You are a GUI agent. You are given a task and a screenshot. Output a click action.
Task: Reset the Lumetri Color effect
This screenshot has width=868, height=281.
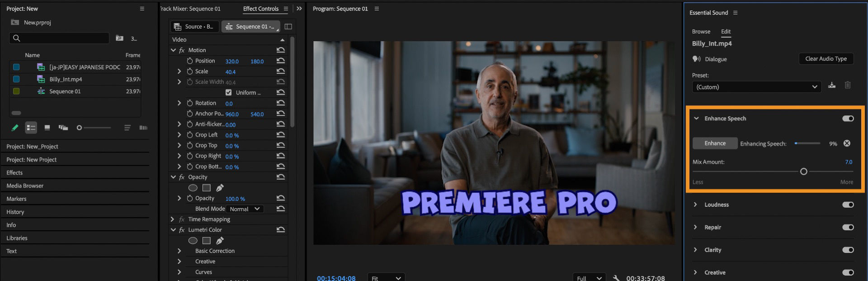tap(281, 230)
